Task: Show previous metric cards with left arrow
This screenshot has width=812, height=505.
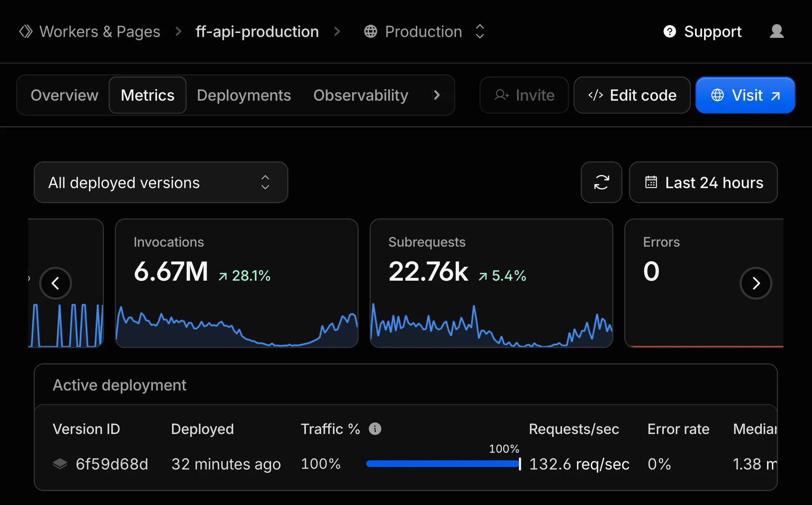Action: pos(56,283)
